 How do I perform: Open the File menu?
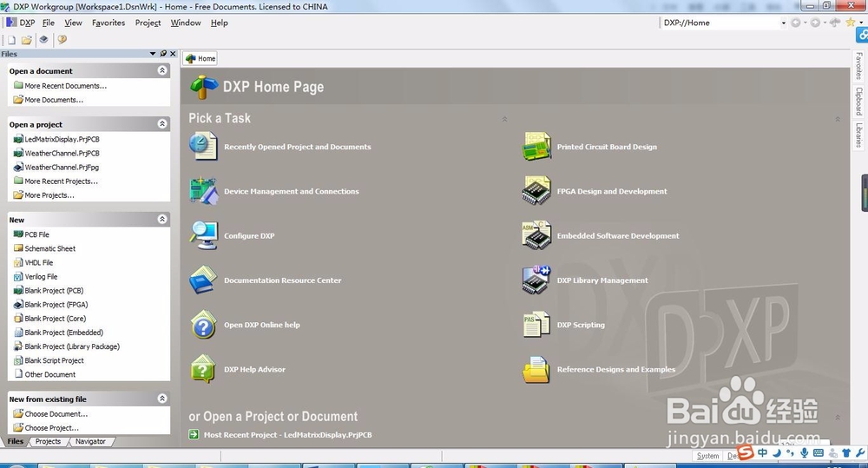pyautogui.click(x=49, y=23)
